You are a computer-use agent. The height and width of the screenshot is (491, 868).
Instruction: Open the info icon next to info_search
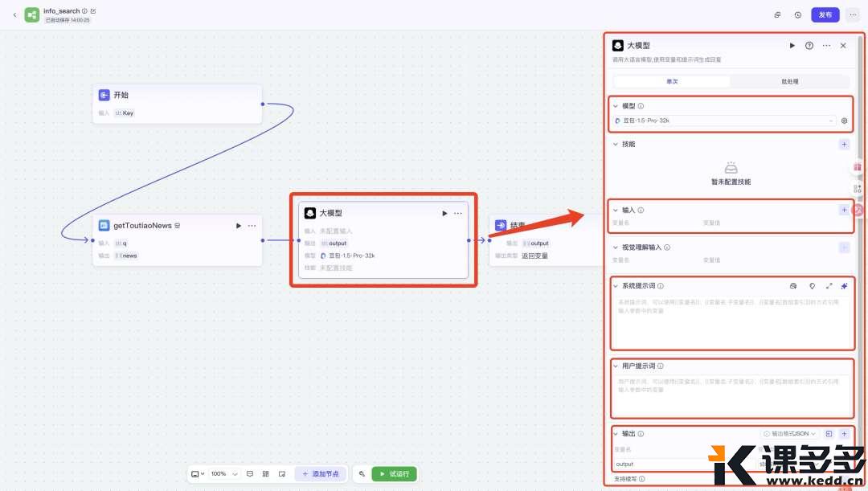click(x=84, y=11)
